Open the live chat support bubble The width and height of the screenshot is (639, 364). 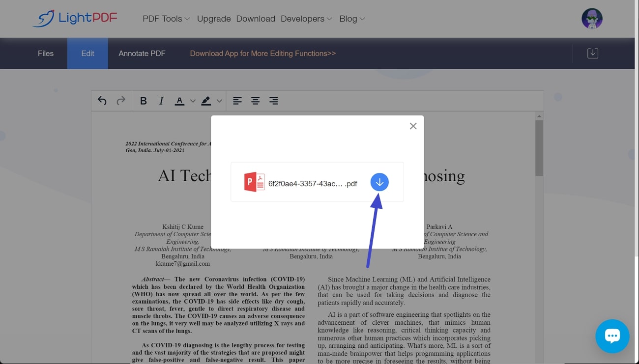point(612,336)
